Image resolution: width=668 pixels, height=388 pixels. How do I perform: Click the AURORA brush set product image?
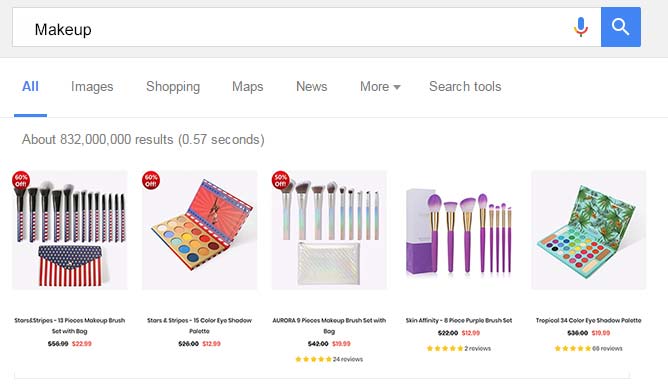click(329, 230)
